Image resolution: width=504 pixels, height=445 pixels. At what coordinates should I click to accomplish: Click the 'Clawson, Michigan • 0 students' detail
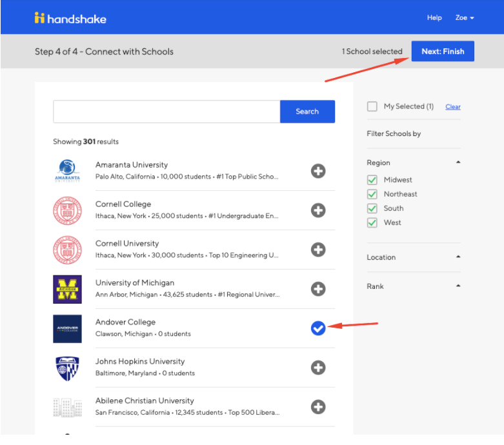143,334
